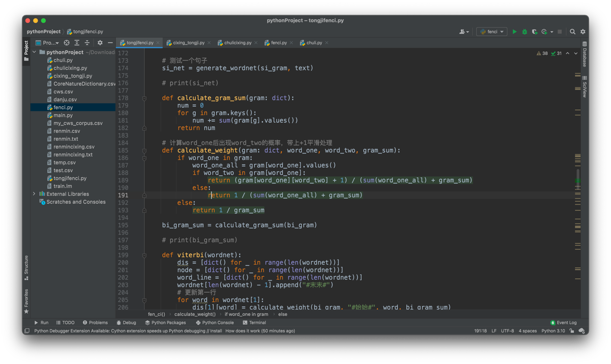Screen dimensions: 611x364
Task: Switch to tongjifenci.py tab
Action: click(140, 43)
